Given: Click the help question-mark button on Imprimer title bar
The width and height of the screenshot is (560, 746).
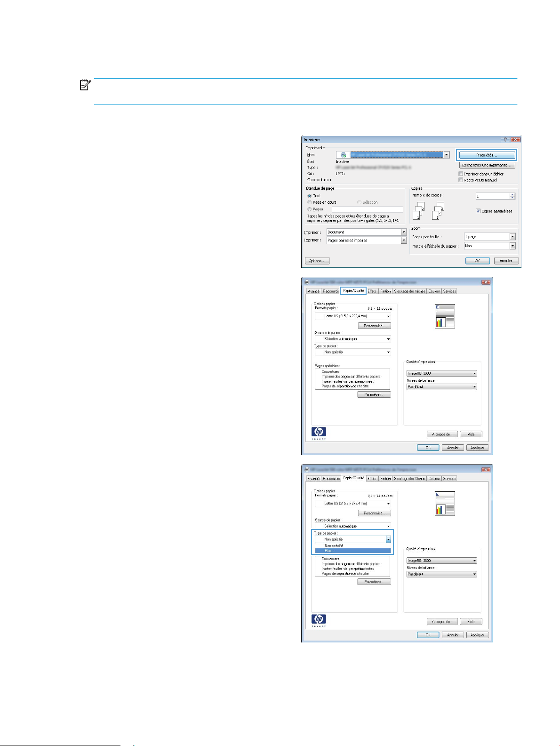Looking at the screenshot, I should point(505,139).
